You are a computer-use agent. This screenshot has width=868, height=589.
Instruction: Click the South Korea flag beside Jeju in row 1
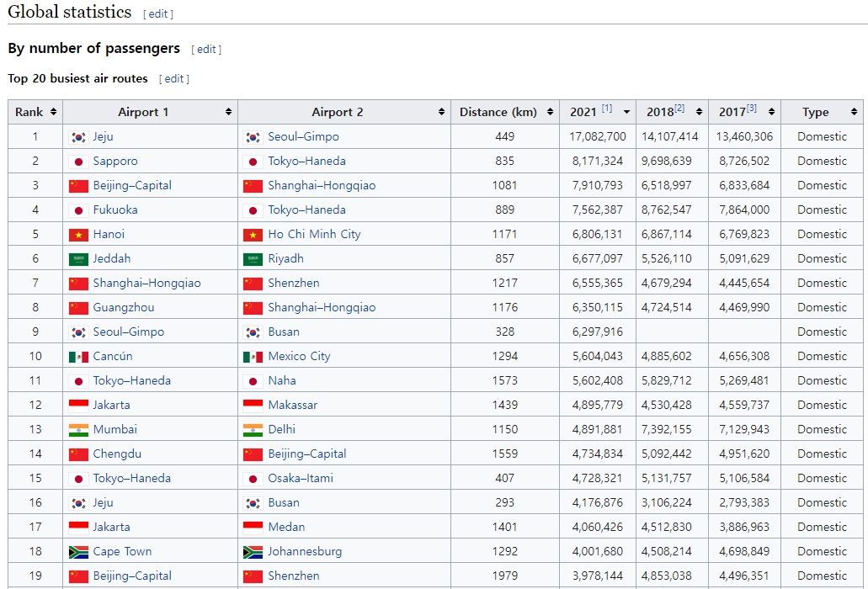click(78, 137)
